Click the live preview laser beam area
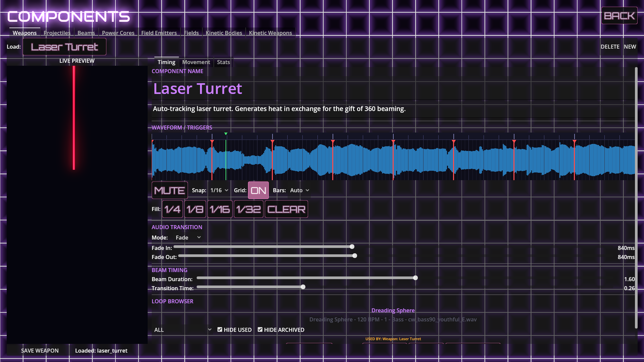 (74, 117)
